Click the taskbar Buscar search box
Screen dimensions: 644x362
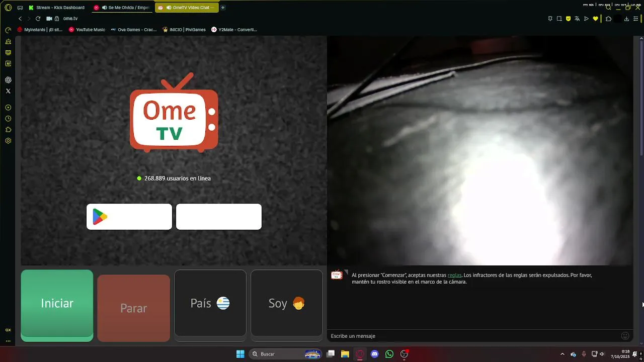[286, 354]
